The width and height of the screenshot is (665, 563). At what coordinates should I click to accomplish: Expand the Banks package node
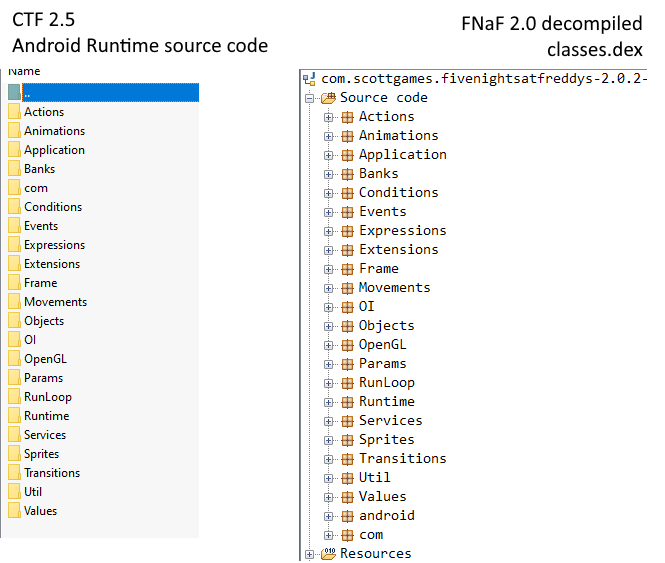(328, 174)
